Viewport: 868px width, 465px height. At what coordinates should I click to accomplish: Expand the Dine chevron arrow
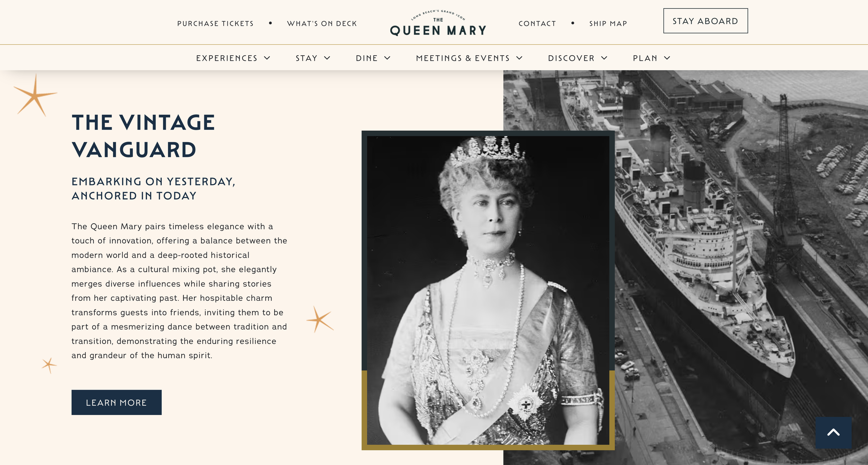coord(387,58)
